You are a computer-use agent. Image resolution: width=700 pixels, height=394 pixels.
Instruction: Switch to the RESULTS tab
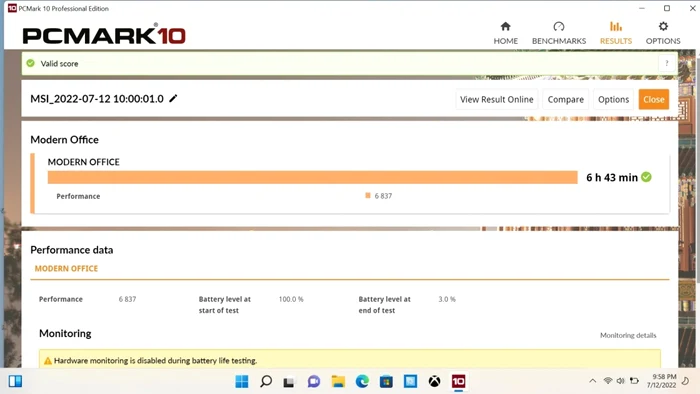click(616, 33)
